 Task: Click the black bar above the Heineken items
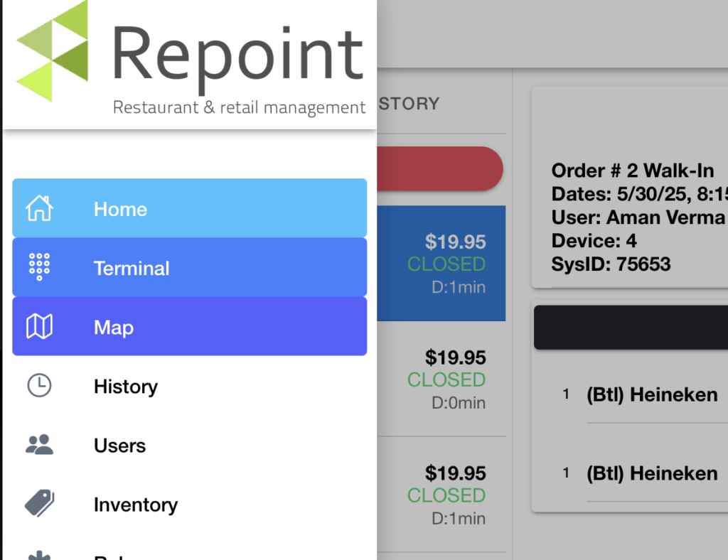pyautogui.click(x=631, y=327)
